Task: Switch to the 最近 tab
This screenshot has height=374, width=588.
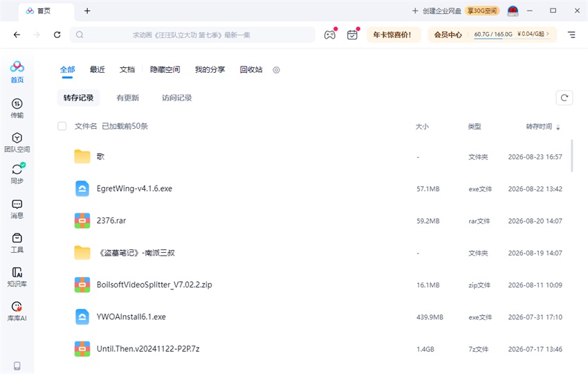Action: [x=97, y=69]
